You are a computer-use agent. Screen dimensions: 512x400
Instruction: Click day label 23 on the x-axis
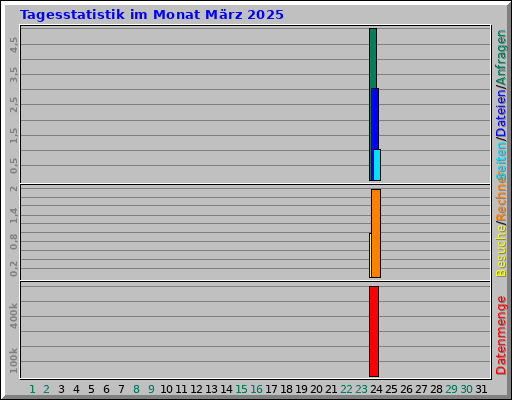pos(361,389)
